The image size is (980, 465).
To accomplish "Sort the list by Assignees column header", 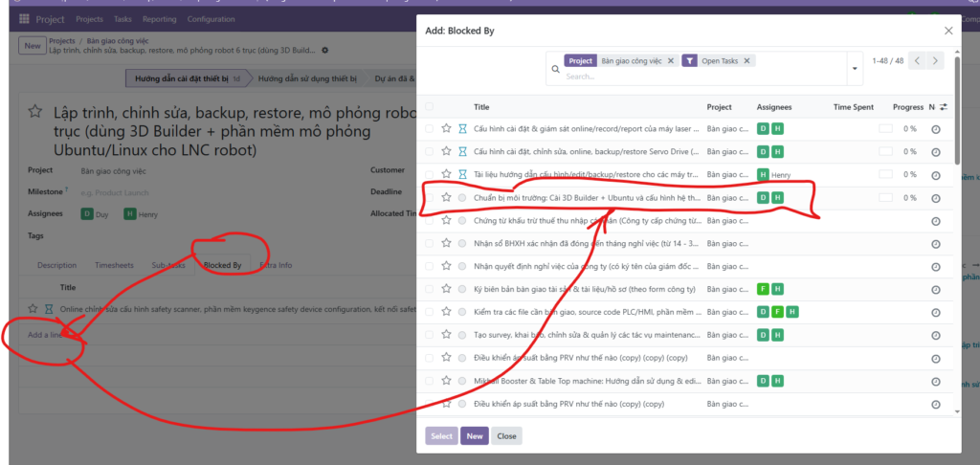I will pos(774,107).
